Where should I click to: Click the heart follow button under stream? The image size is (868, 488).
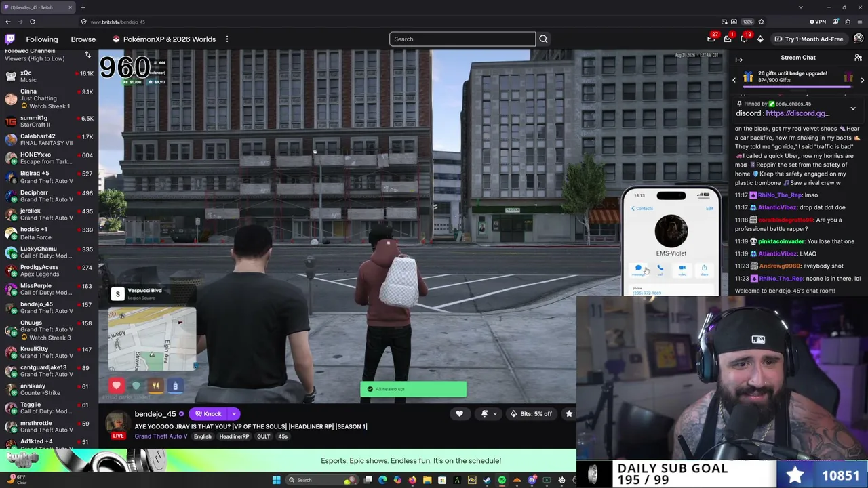459,413
